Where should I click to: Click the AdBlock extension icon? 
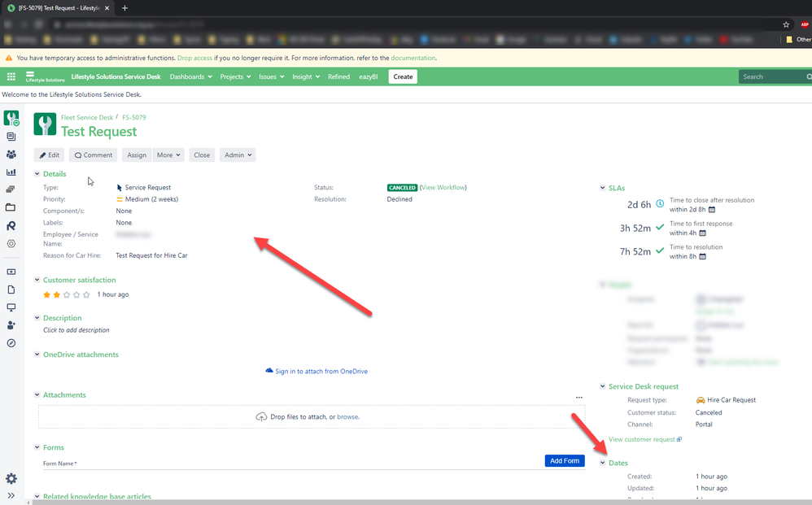pos(804,24)
